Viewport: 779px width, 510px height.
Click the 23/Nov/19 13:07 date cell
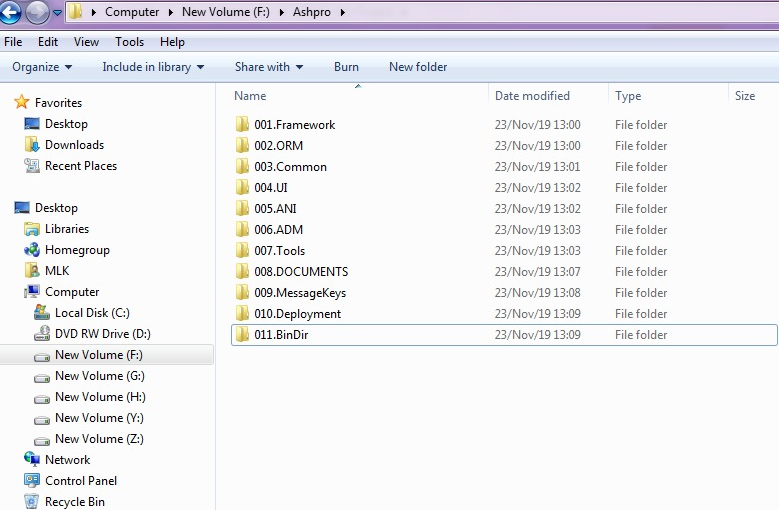coord(538,272)
